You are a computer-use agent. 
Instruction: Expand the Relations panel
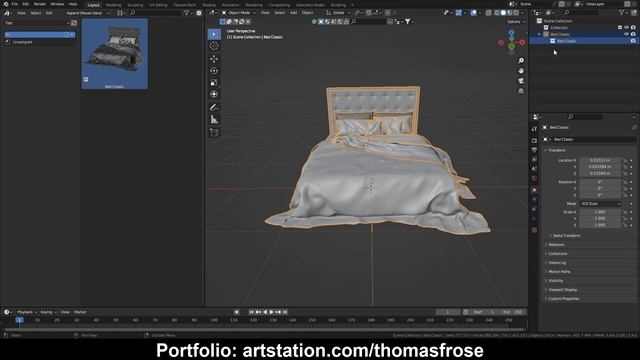point(556,245)
